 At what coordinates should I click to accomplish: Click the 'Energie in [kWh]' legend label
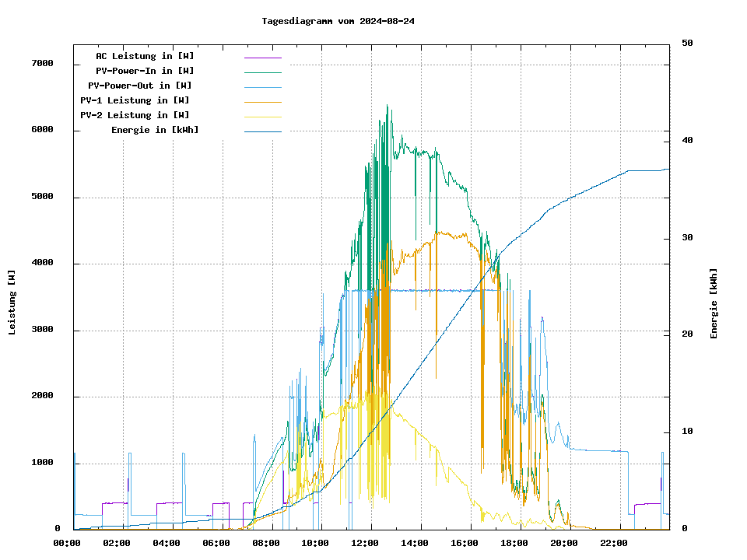[x=155, y=131]
